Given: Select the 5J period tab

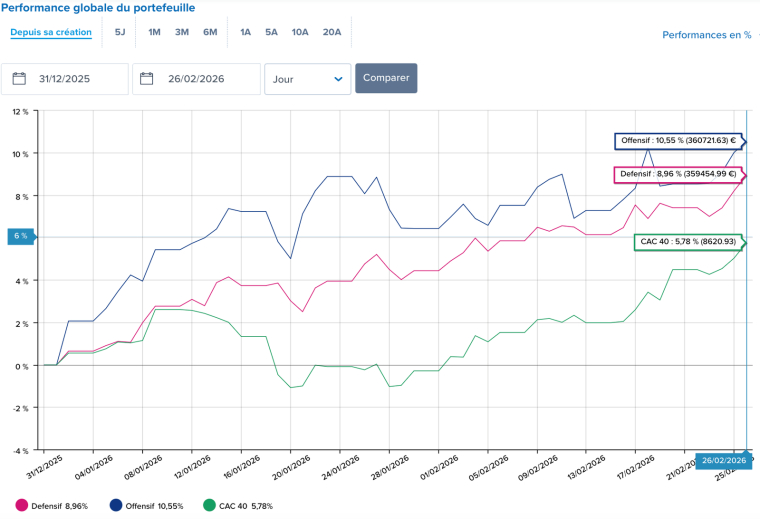Looking at the screenshot, I should click(x=120, y=32).
